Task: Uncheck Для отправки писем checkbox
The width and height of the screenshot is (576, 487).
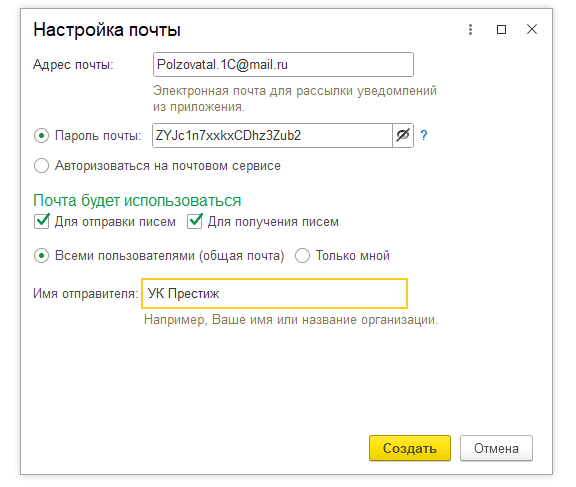Action: pyautogui.click(x=42, y=221)
